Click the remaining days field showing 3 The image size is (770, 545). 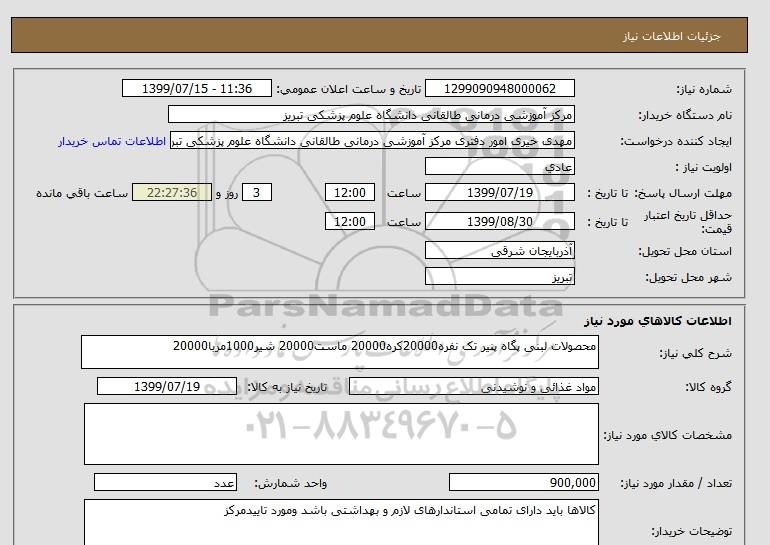tap(257, 192)
